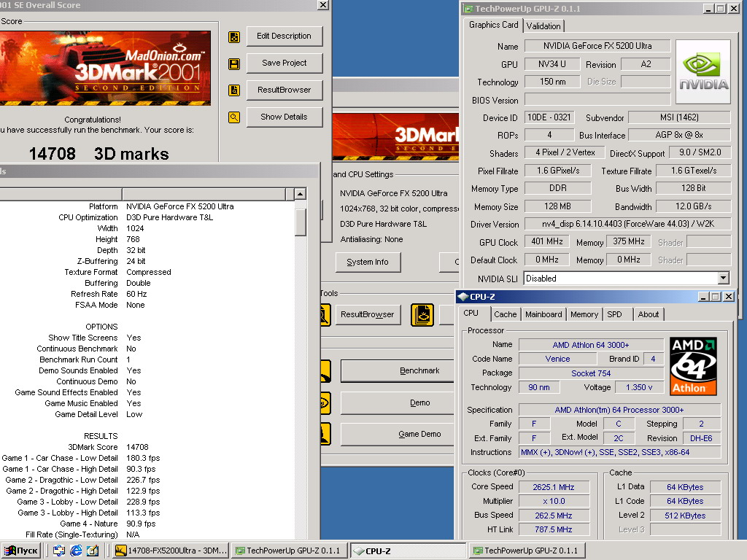Click the Benchmark button in 3DMark
Image resolution: width=747 pixels, height=560 pixels.
399,371
